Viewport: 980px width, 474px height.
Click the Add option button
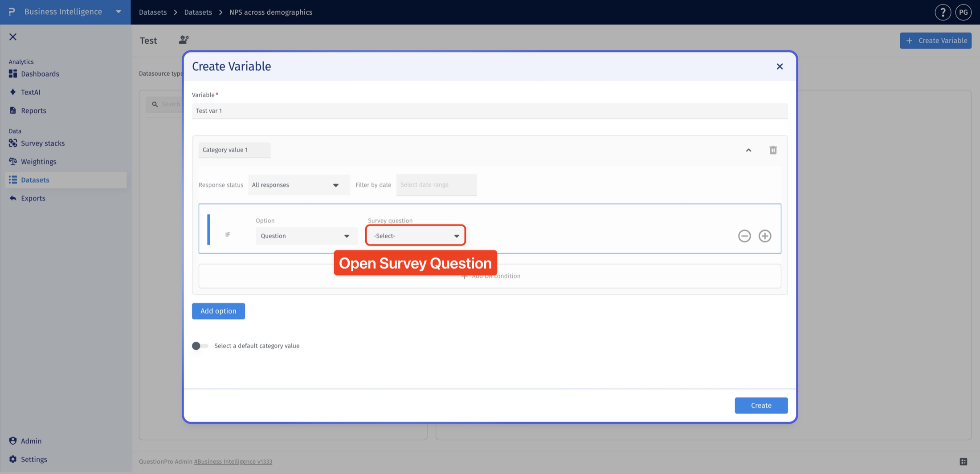(x=218, y=311)
